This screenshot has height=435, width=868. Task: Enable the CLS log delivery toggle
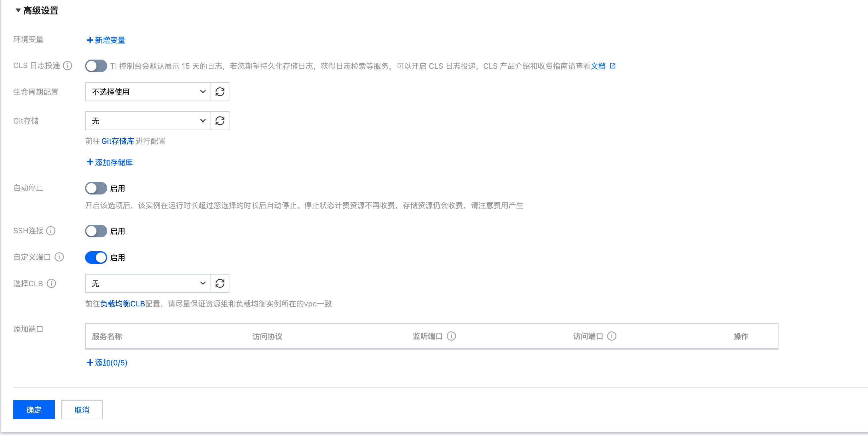tap(96, 66)
